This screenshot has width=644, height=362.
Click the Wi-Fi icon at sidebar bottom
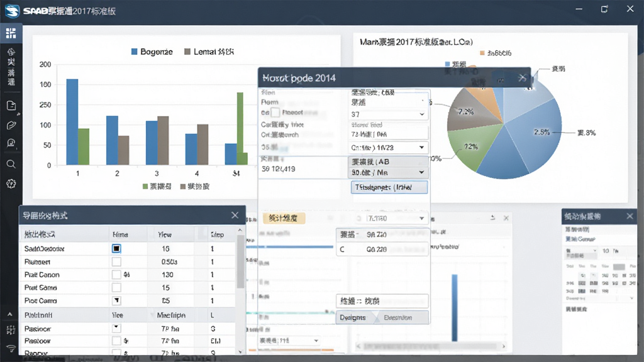(x=11, y=349)
